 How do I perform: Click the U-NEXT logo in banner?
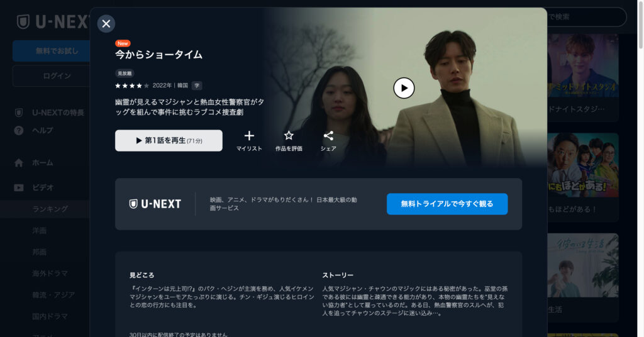point(155,204)
